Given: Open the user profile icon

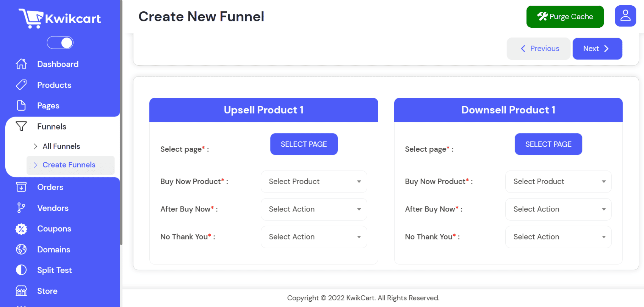Looking at the screenshot, I should 625,16.
